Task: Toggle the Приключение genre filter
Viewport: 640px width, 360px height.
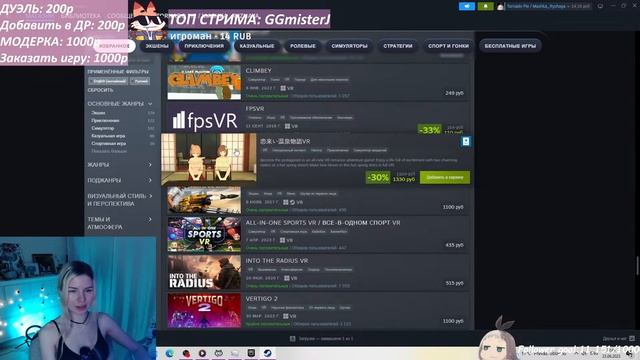Action: [x=105, y=121]
